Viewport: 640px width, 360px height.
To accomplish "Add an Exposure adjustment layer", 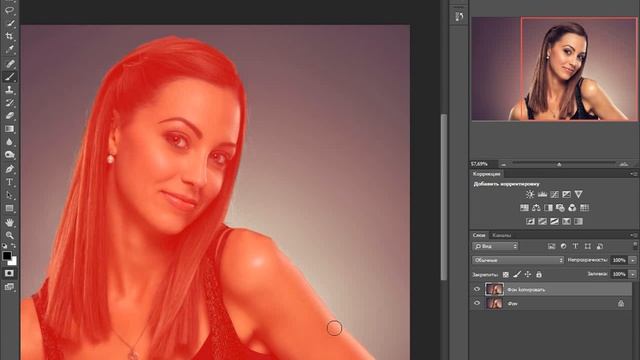I will tap(567, 194).
